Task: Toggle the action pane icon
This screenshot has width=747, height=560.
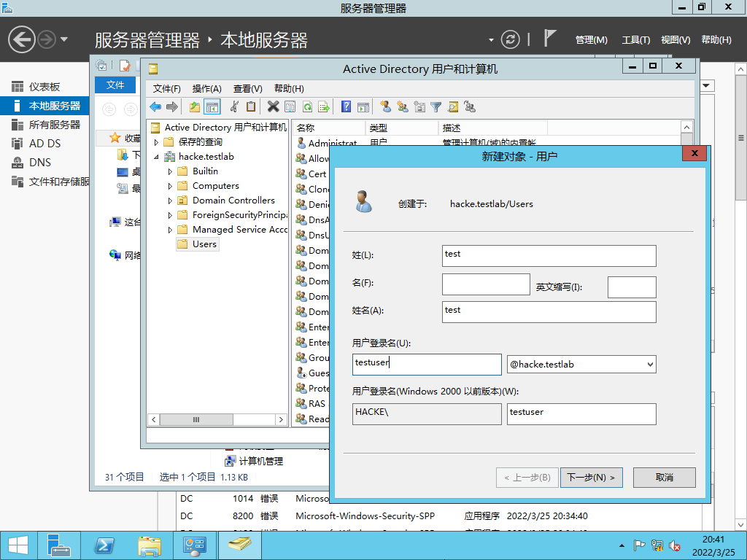Action: coord(363,107)
